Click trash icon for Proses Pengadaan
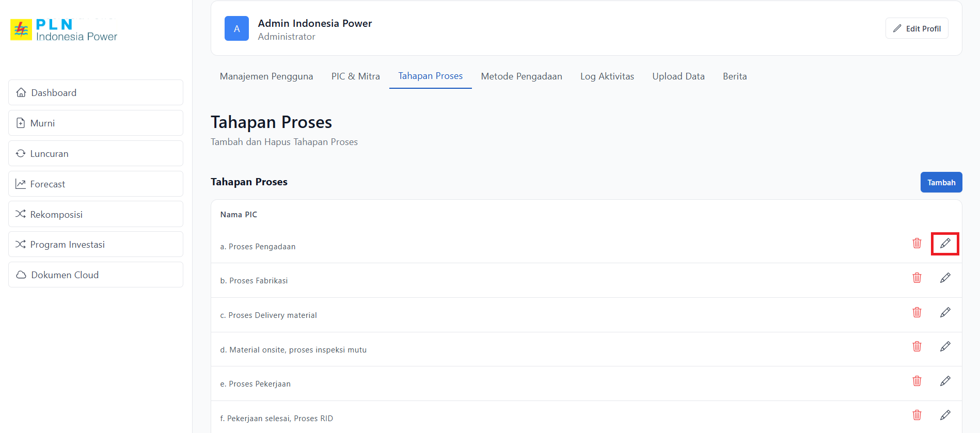 pyautogui.click(x=917, y=244)
